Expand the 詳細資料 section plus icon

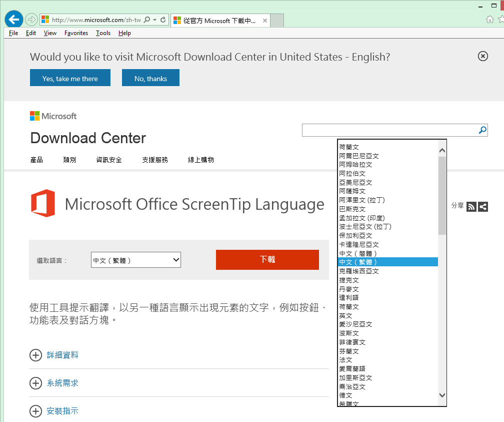click(x=35, y=355)
